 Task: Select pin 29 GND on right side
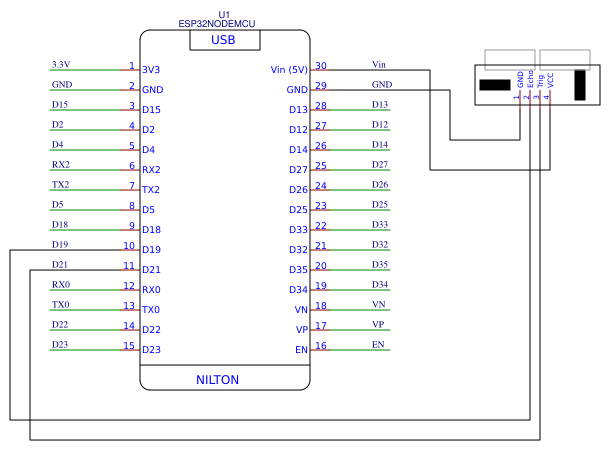pyautogui.click(x=297, y=90)
